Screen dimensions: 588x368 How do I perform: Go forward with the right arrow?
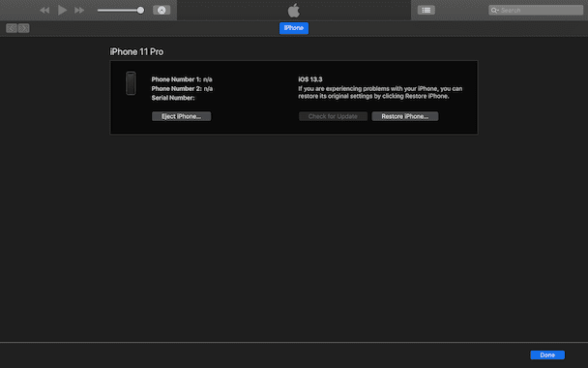click(23, 28)
